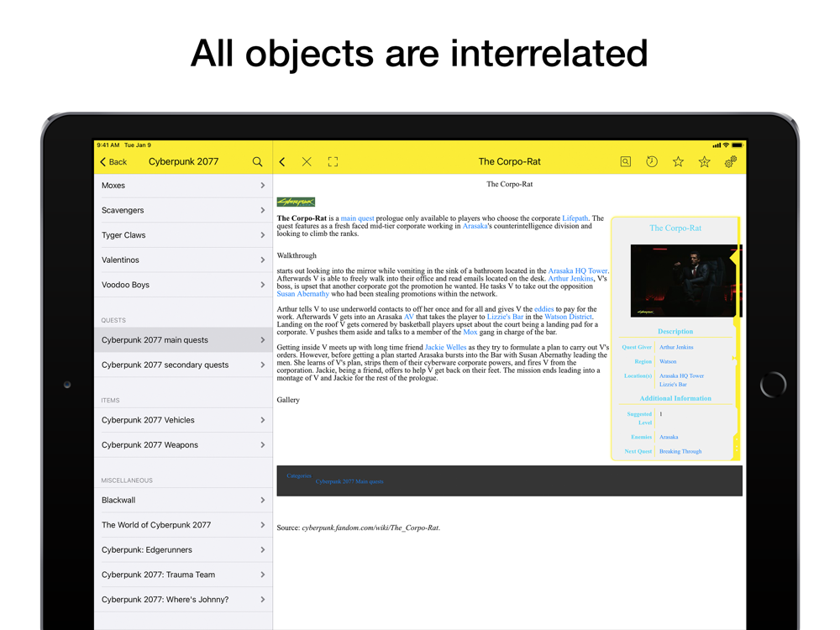Expand the Scavengers row chevron
This screenshot has height=630, width=840.
pos(262,210)
